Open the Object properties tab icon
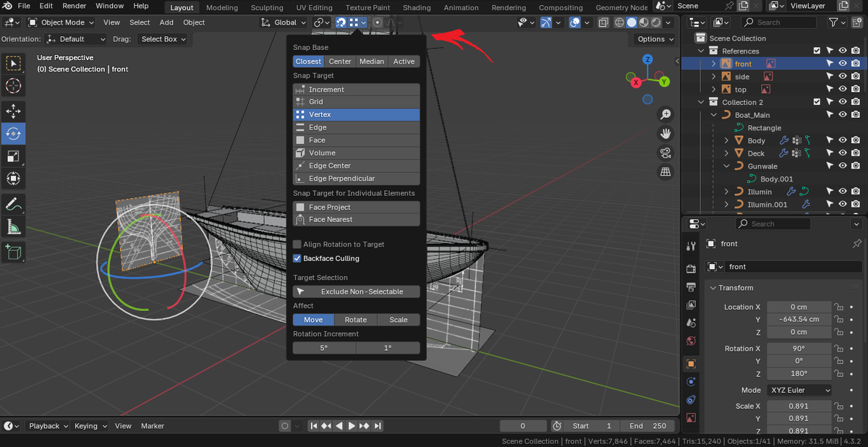This screenshot has width=868, height=447. pyautogui.click(x=691, y=363)
